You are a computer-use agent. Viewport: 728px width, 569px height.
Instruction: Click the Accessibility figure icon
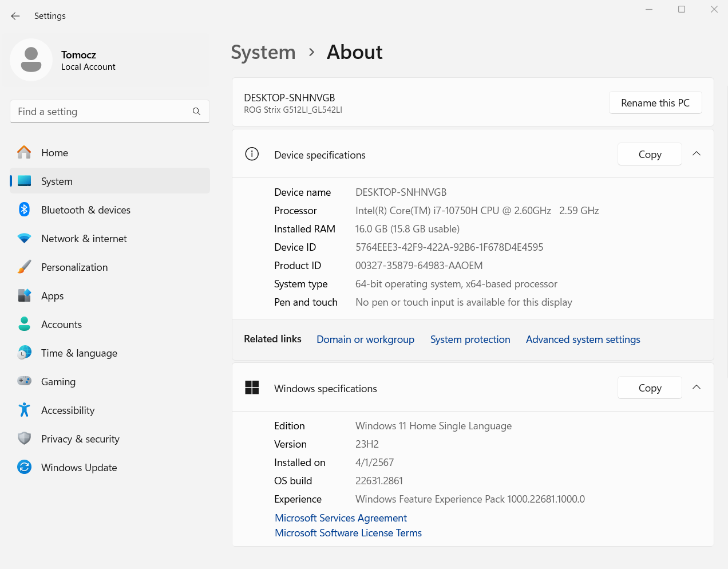point(24,410)
